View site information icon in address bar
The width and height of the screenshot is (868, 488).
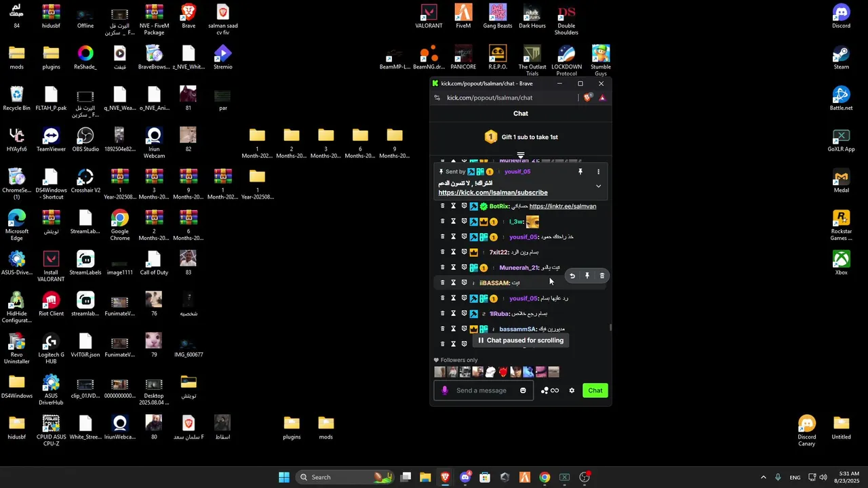436,98
